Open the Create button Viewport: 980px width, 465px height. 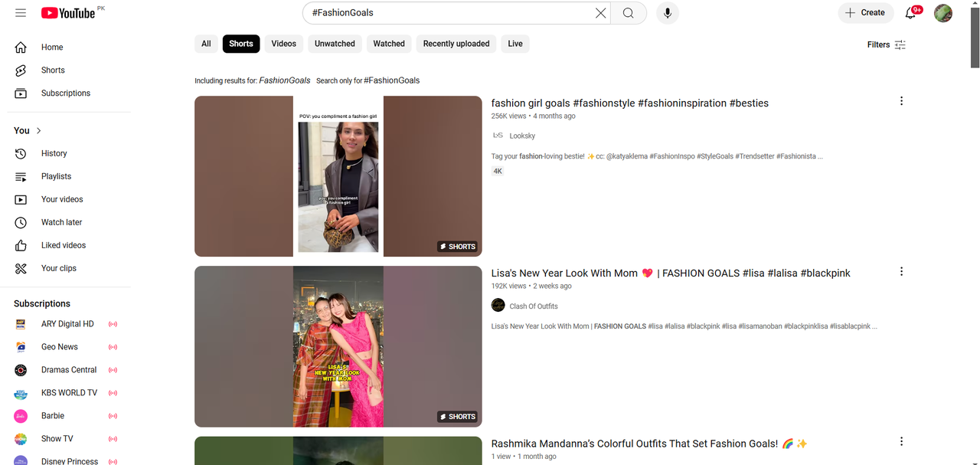[865, 13]
